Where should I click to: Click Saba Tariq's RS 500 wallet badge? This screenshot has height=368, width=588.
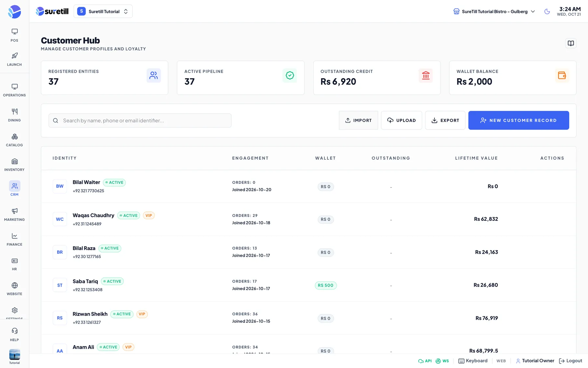(326, 285)
